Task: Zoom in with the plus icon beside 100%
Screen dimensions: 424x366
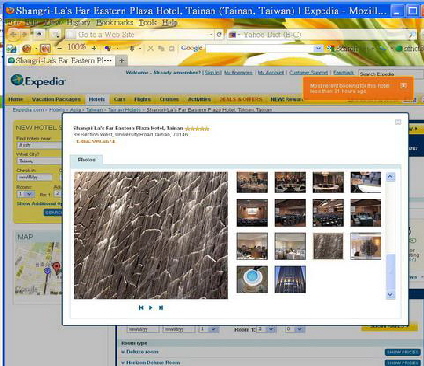Action: click(x=94, y=48)
